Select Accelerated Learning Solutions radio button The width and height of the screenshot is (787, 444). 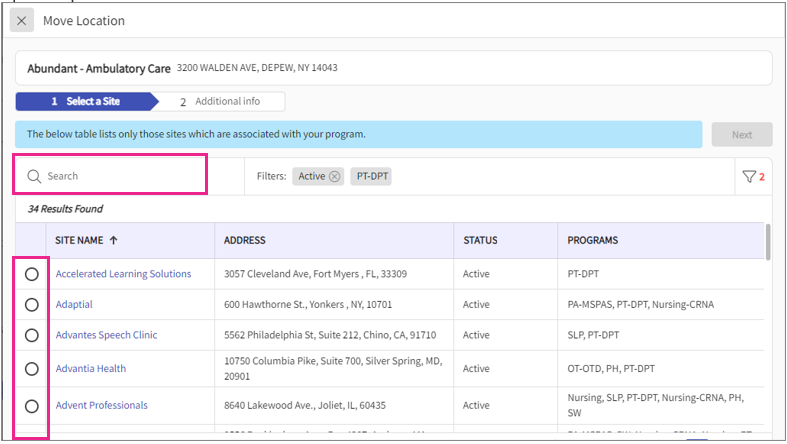32,274
